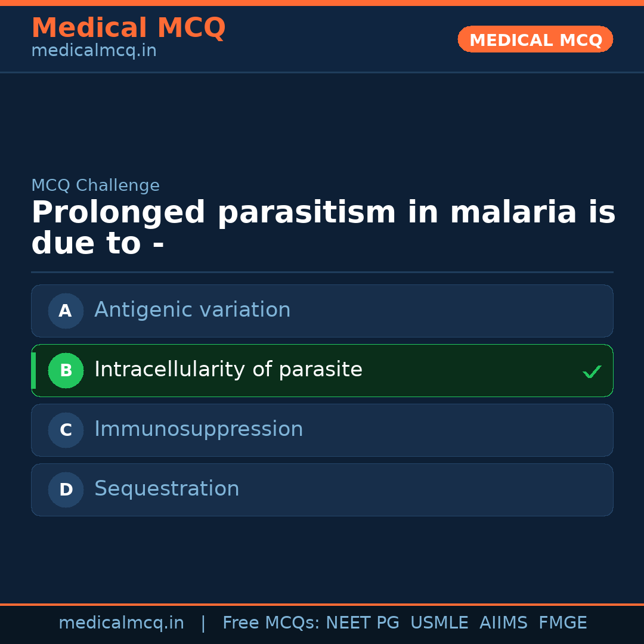Click the Prolonged parasitism question text
The height and width of the screenshot is (644, 644).
coord(323,228)
